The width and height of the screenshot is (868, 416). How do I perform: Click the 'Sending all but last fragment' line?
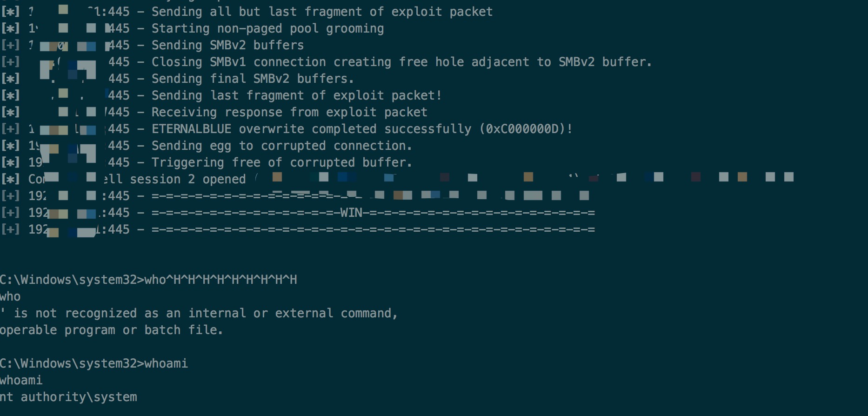[322, 12]
